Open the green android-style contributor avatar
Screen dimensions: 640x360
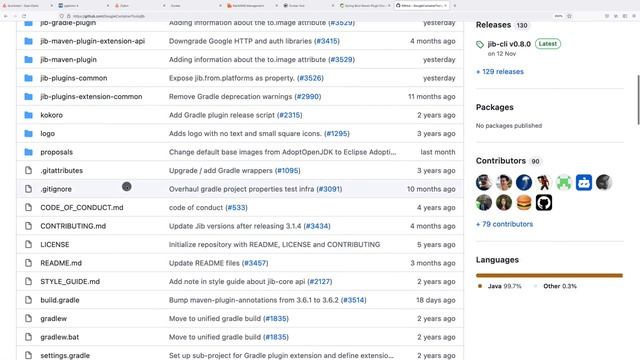click(564, 182)
